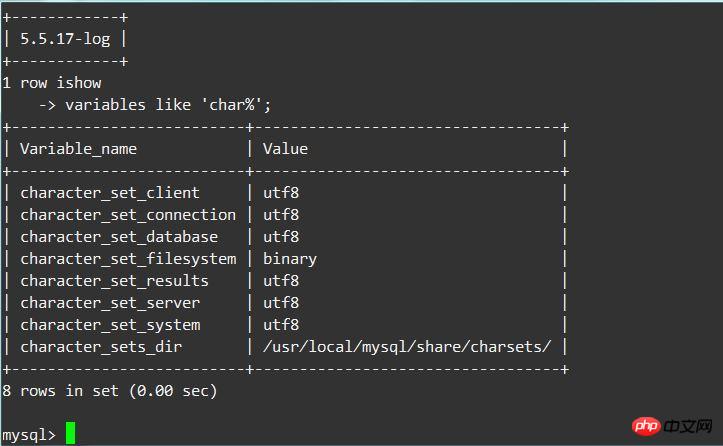Click the Variable_name column header
The image size is (723, 446).
click(79, 149)
